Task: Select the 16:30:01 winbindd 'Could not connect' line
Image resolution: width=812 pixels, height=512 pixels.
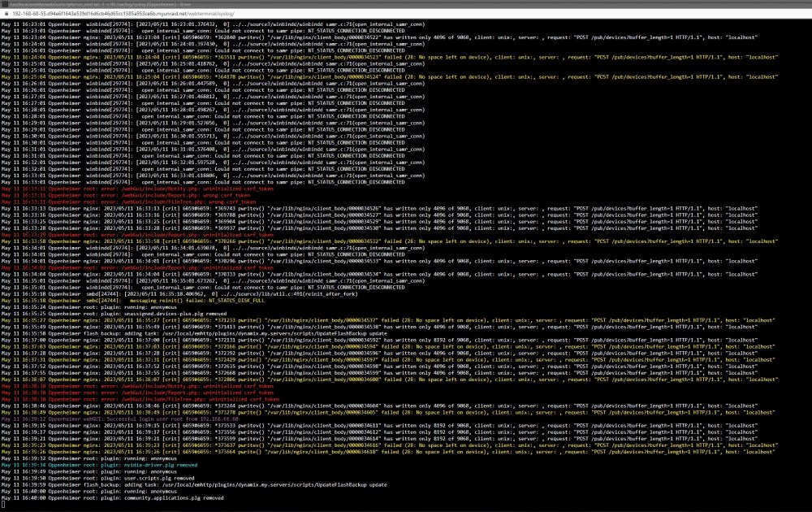Action: pos(203,142)
